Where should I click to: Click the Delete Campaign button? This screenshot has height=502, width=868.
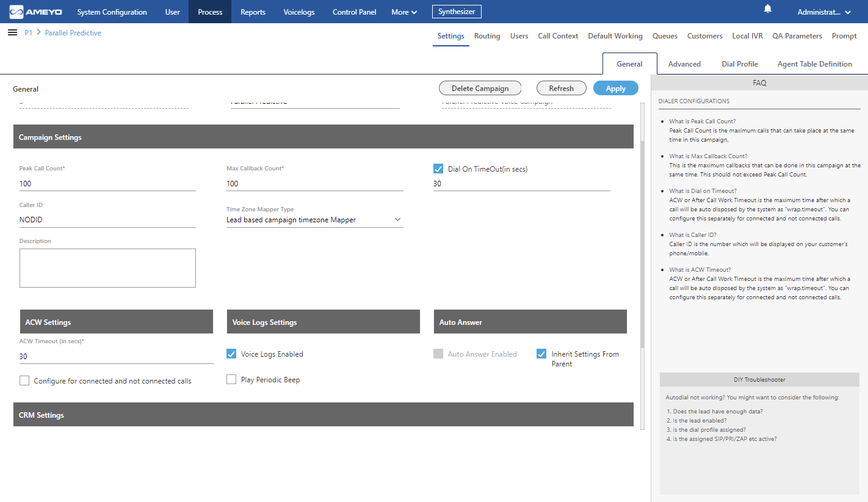click(x=480, y=88)
